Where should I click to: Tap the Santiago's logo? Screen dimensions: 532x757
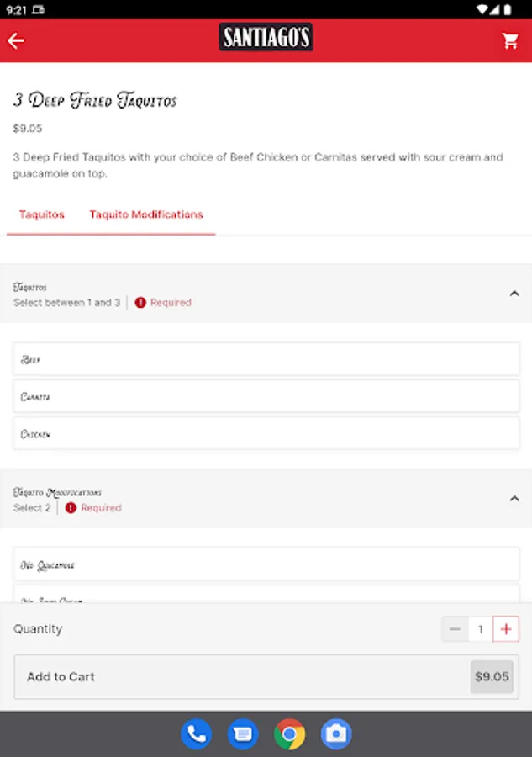click(266, 37)
